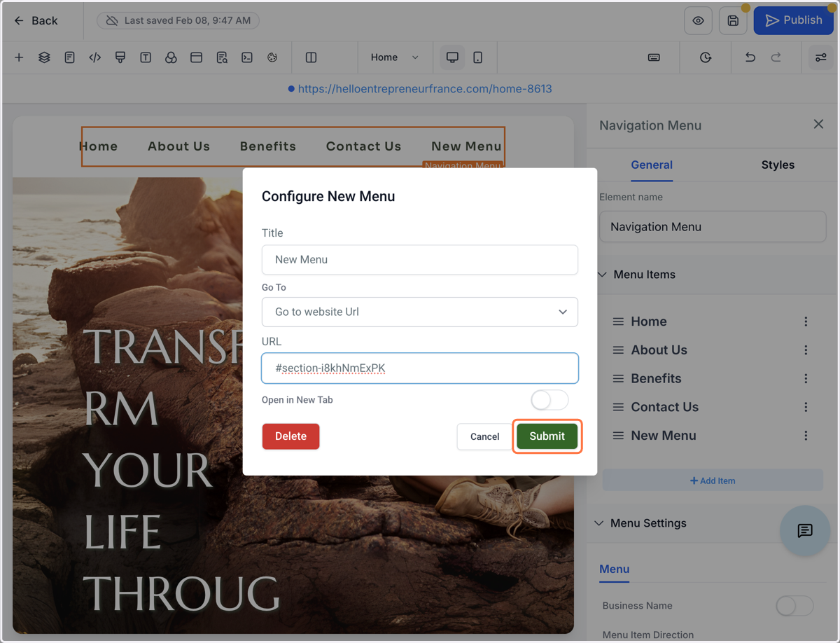Click Home in the page navigation
The height and width of the screenshot is (643, 840).
(98, 146)
